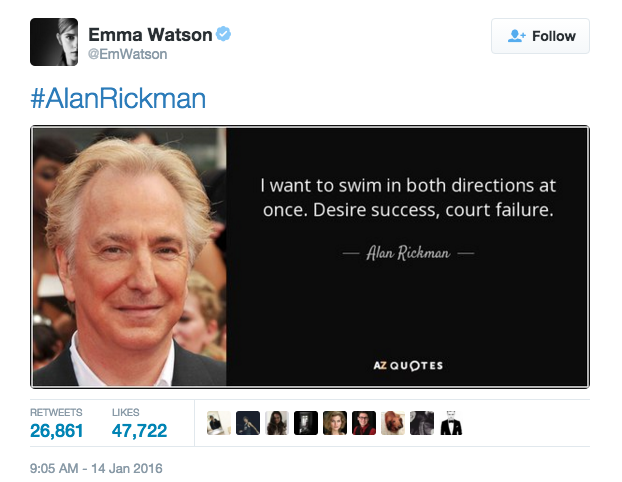The height and width of the screenshot is (482, 622).
Task: Click the blue verified badge beside the name
Action: [x=223, y=34]
